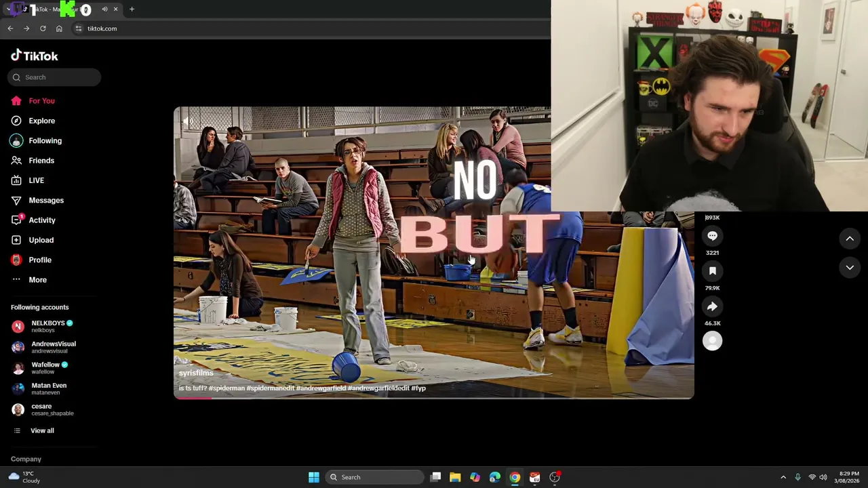Click the sound disc below share

(712, 341)
